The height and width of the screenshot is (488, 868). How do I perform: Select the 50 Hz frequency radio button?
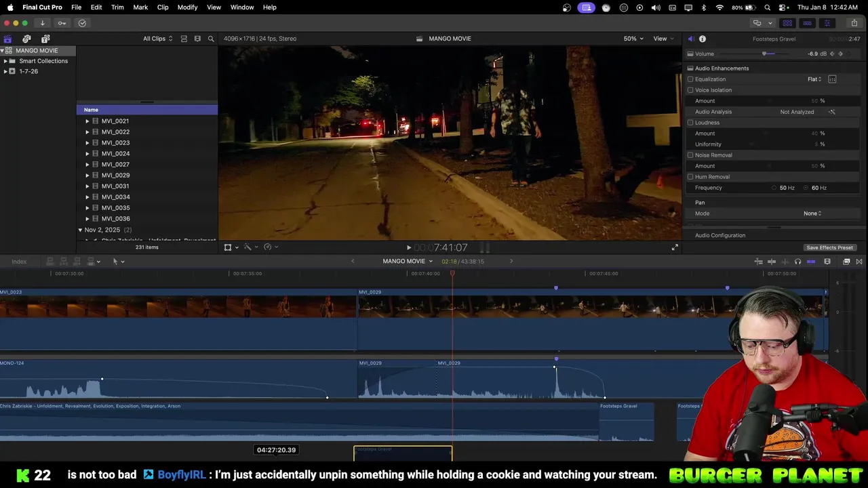click(774, 188)
